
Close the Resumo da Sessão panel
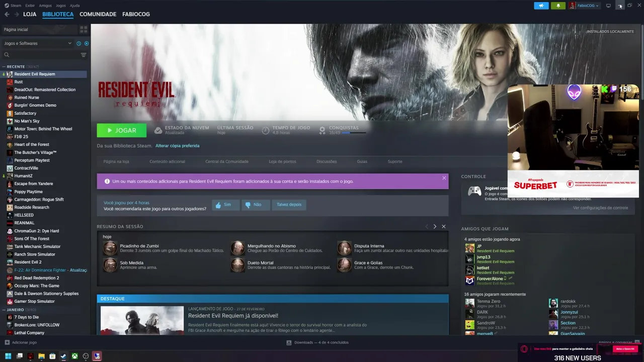tap(444, 227)
